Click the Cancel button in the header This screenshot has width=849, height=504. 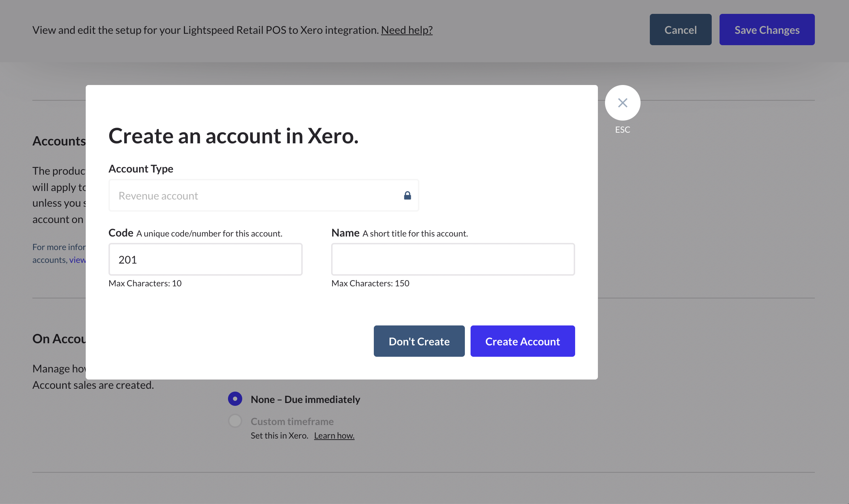point(680,30)
